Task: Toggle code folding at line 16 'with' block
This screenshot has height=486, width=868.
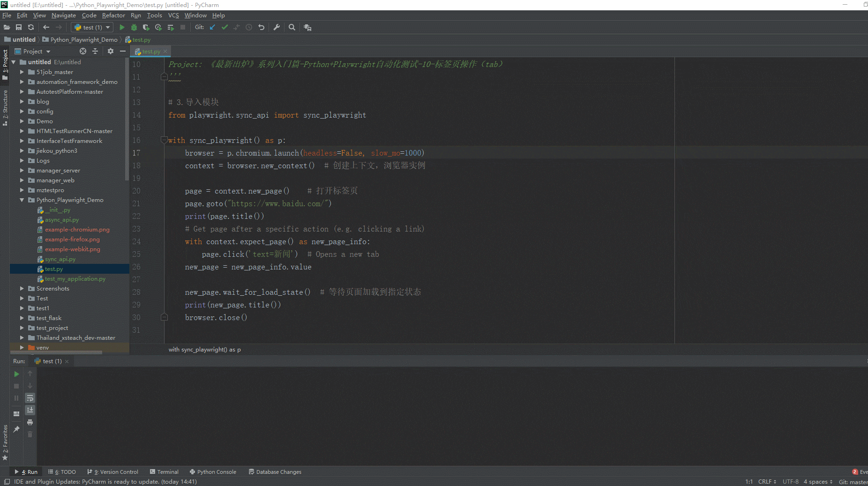Action: [x=164, y=140]
